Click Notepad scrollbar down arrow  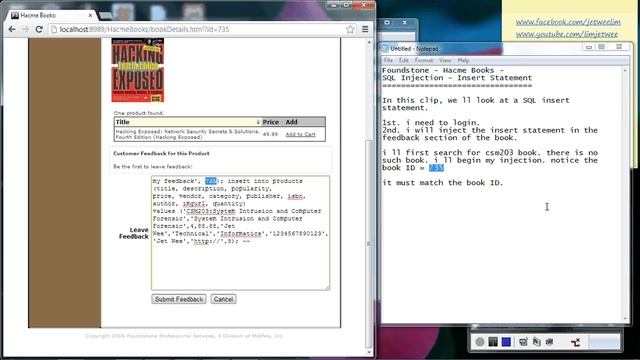[x=625, y=318]
